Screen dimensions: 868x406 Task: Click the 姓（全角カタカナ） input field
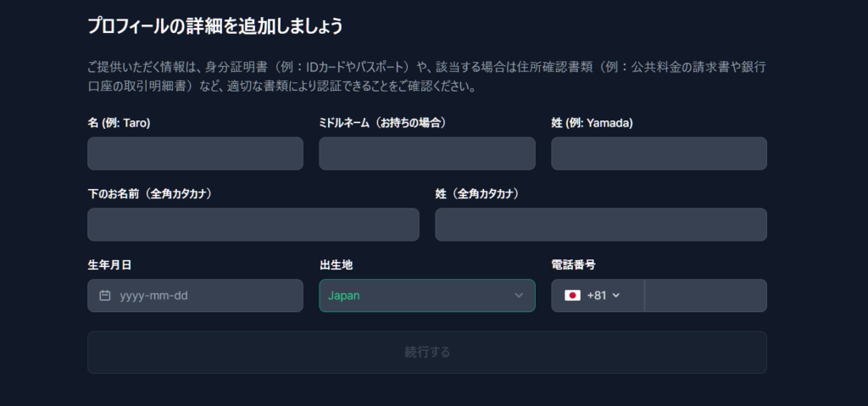click(x=600, y=225)
